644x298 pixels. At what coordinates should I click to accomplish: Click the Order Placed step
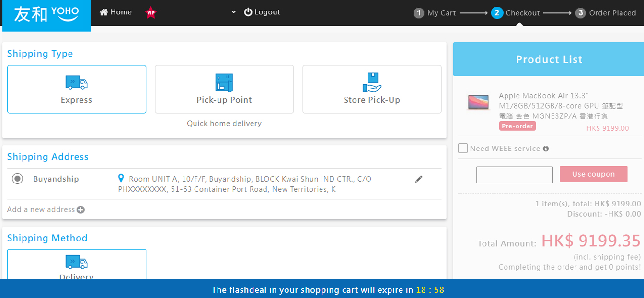click(x=606, y=13)
